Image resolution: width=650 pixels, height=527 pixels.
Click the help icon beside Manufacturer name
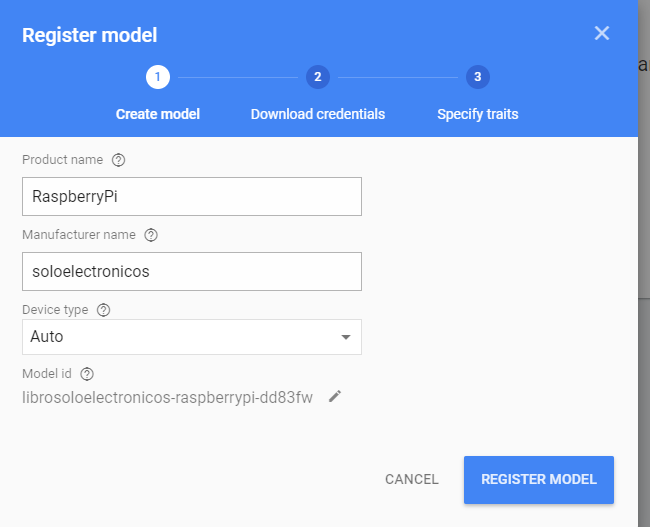(x=151, y=235)
